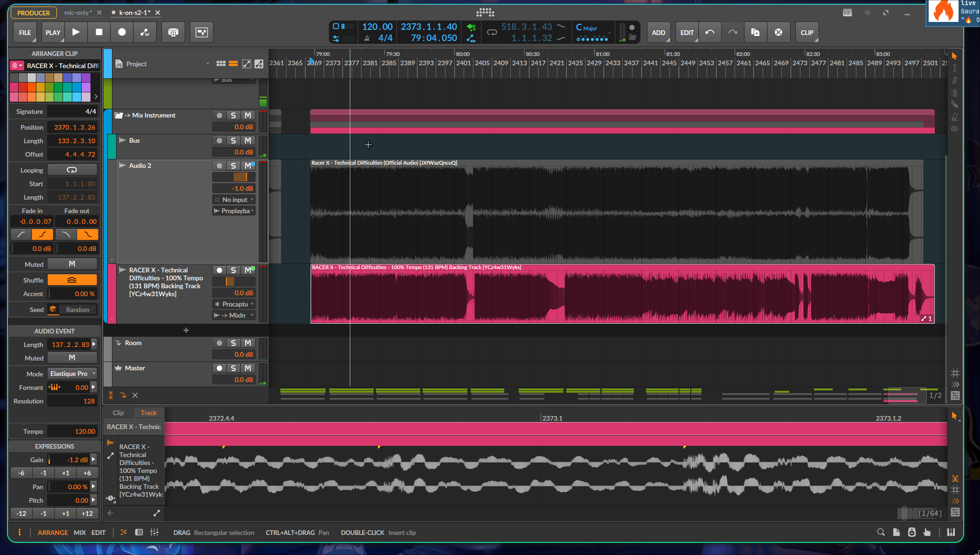Click the Tempo value field in inspector

pos(73,431)
